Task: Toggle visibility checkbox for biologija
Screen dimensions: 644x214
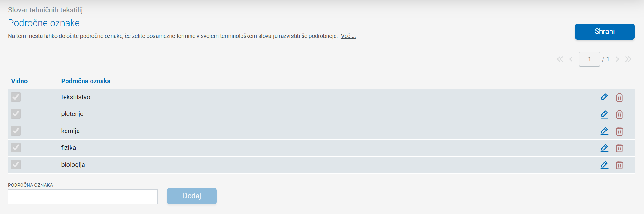Action: click(16, 165)
